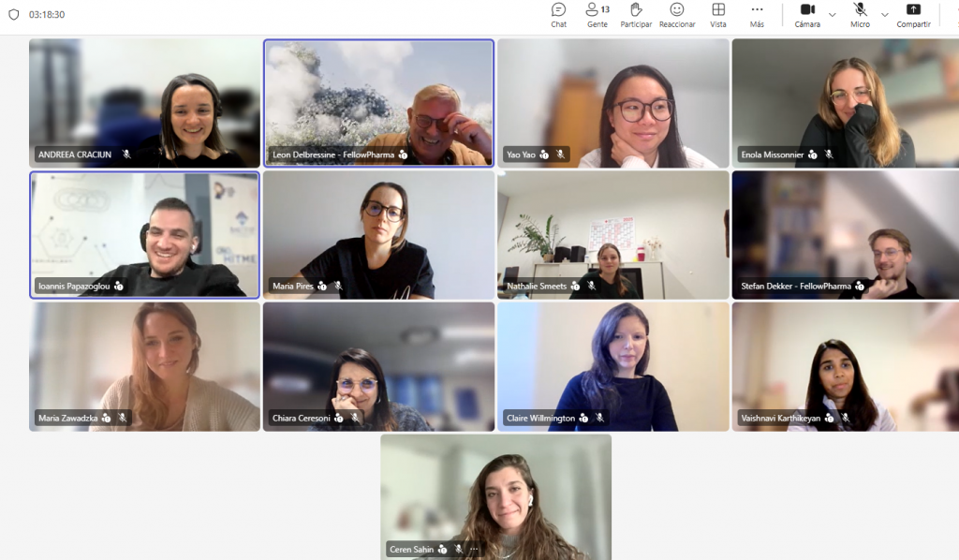
Task: Click the shield security icon beside the timer
Action: [13, 15]
